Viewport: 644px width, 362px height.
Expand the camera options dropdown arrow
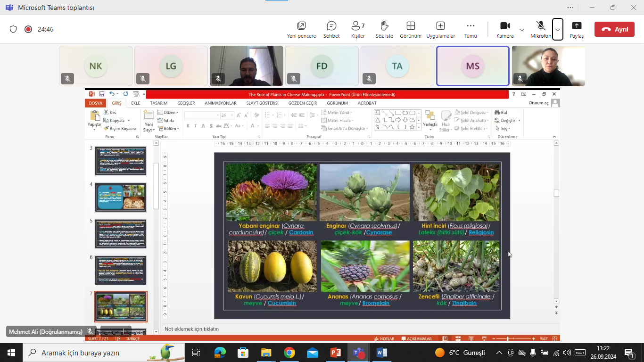pyautogui.click(x=521, y=30)
